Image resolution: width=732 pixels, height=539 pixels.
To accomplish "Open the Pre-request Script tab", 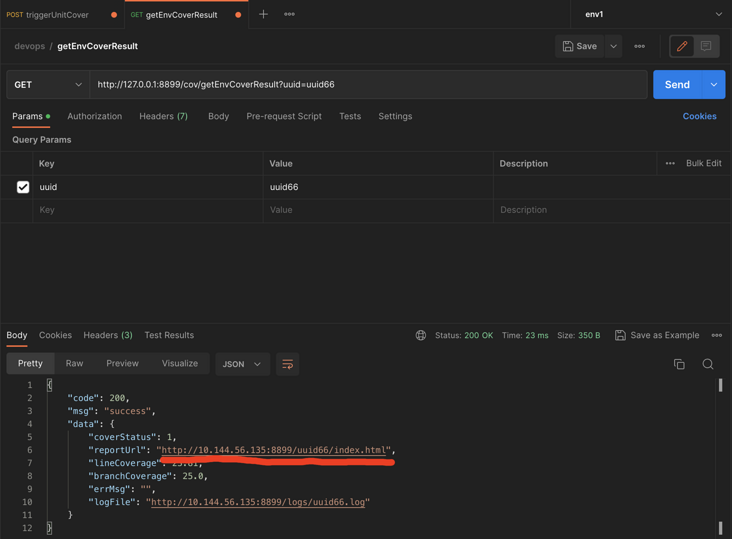I will pyautogui.click(x=284, y=117).
